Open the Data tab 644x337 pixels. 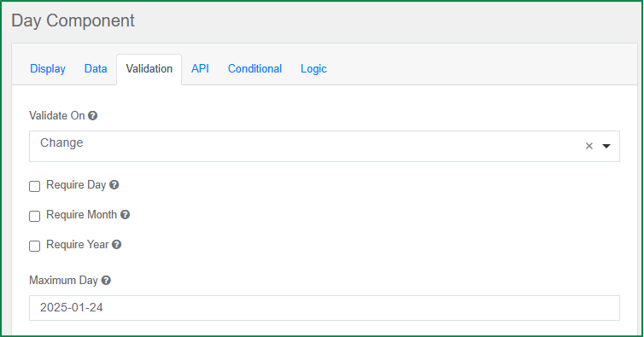coord(96,68)
